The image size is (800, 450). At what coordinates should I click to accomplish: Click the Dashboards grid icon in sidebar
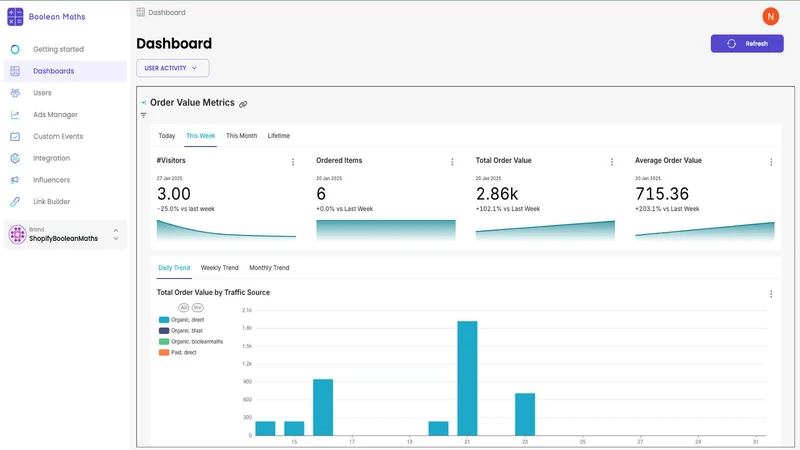click(15, 71)
